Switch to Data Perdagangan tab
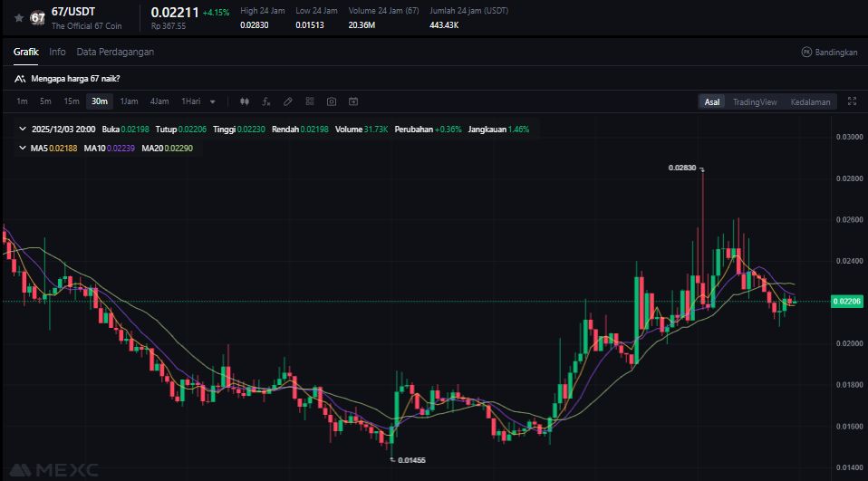Image resolution: width=868 pixels, height=481 pixels. point(115,52)
